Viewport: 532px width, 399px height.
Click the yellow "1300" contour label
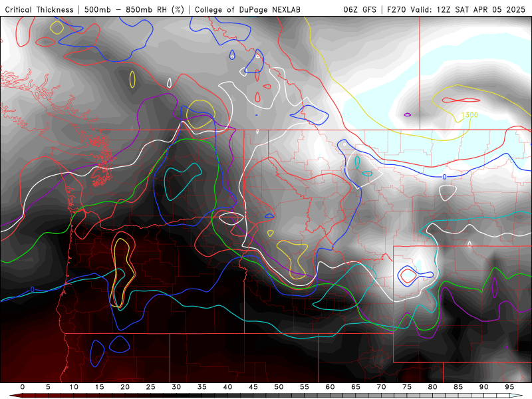click(x=470, y=115)
